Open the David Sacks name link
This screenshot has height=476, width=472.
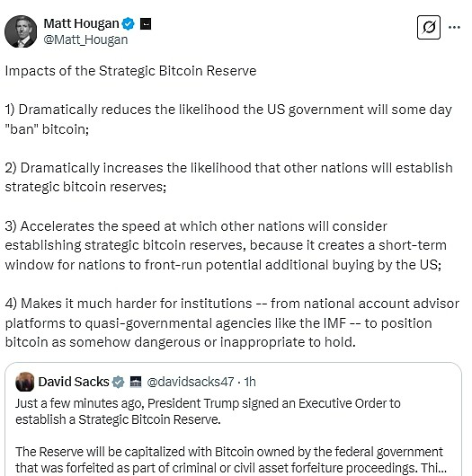pos(74,382)
